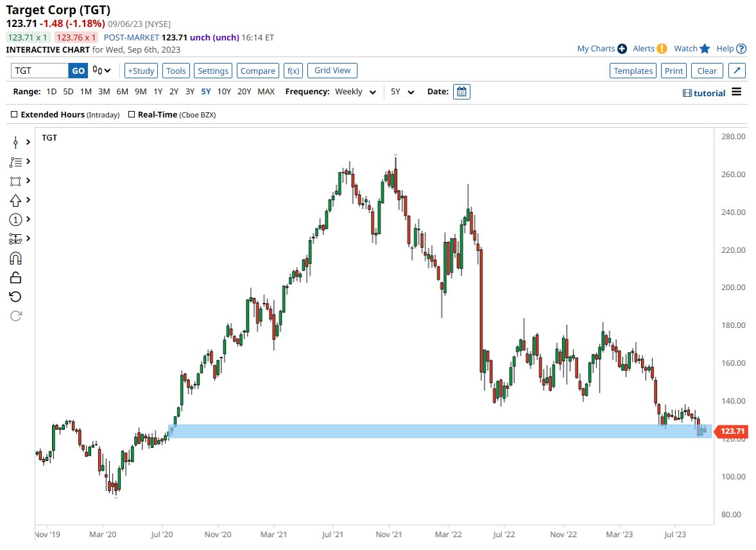Viewport: 756px width, 550px height.
Task: Click the Compare button
Action: tap(258, 71)
